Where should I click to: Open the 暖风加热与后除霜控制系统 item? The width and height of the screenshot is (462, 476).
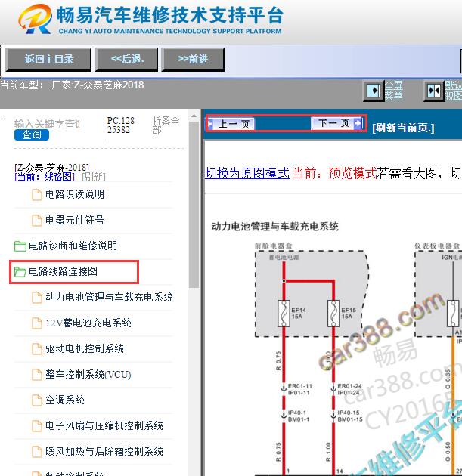[x=104, y=451]
